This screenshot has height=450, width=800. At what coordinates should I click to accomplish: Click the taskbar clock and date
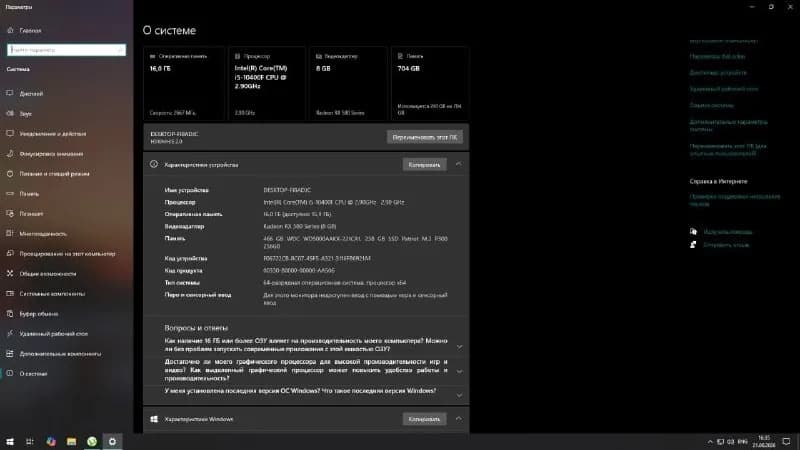[764, 441]
